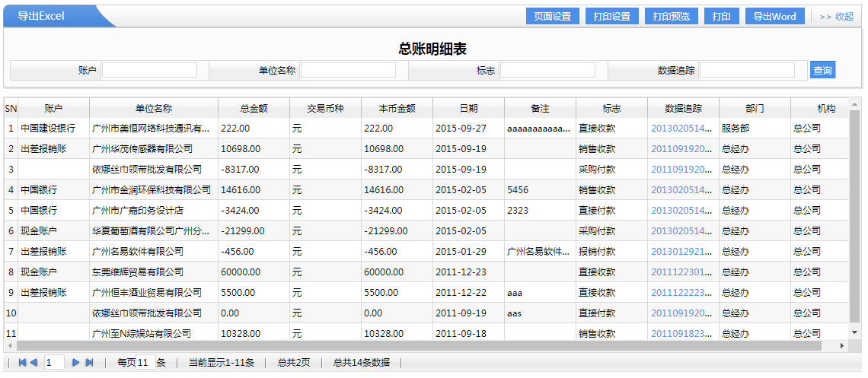Go to next page arrow icon

[x=75, y=363]
